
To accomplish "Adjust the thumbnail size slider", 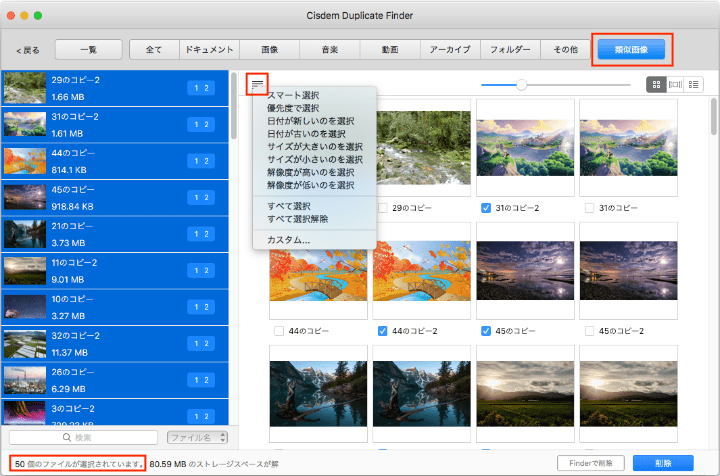I will (x=521, y=85).
